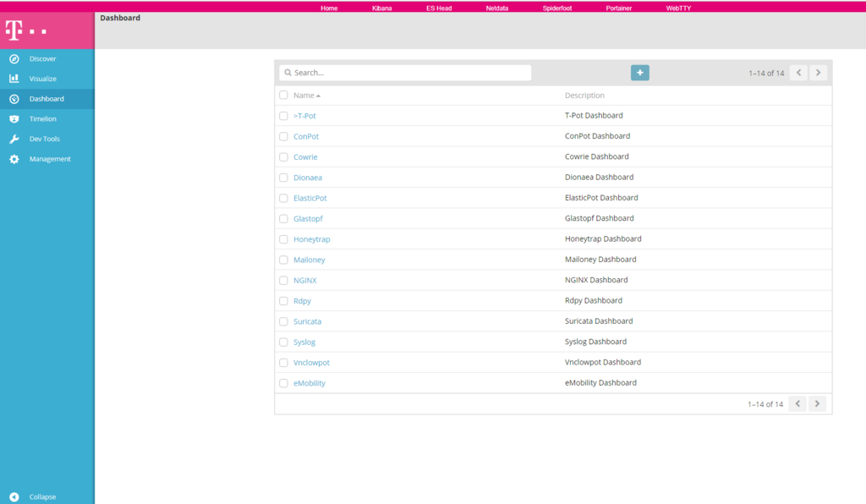
Task: Go to previous page using top arrow
Action: tap(798, 73)
